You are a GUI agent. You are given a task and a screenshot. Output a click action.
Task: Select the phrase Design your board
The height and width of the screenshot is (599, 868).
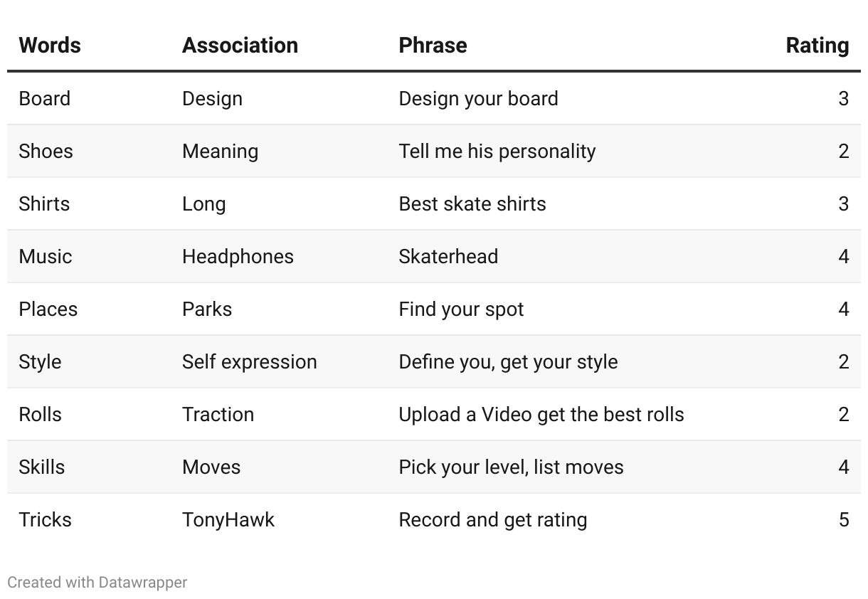[478, 98]
